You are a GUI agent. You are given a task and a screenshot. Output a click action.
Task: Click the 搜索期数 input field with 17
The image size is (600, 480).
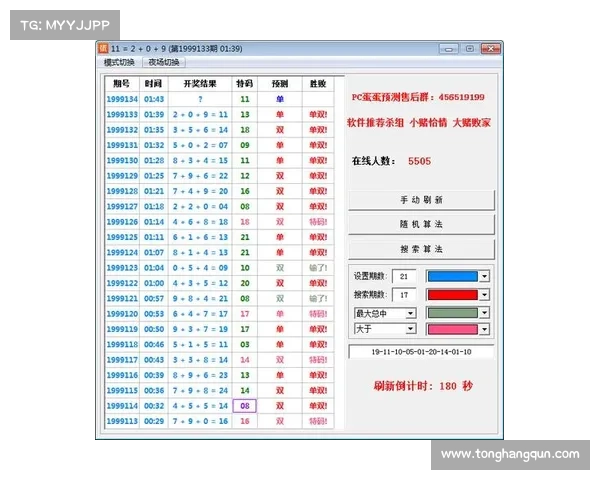pyautogui.click(x=404, y=295)
